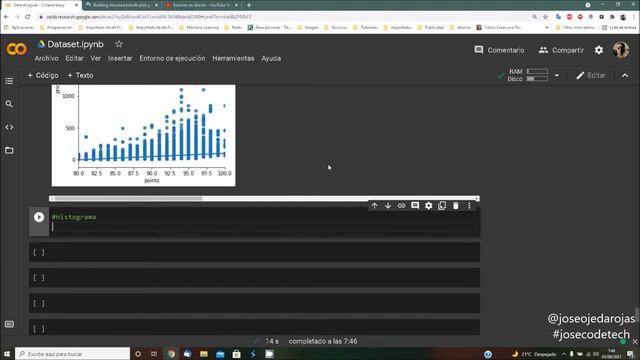
Task: Go to Colab home logo
Action: point(16,49)
